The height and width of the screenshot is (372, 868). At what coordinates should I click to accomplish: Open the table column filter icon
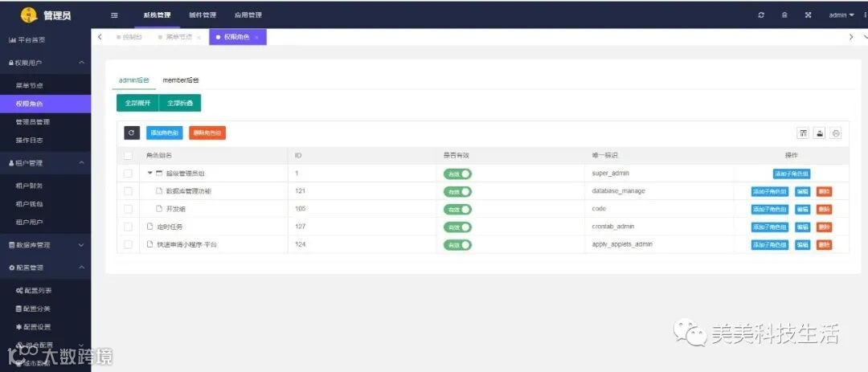coord(803,133)
